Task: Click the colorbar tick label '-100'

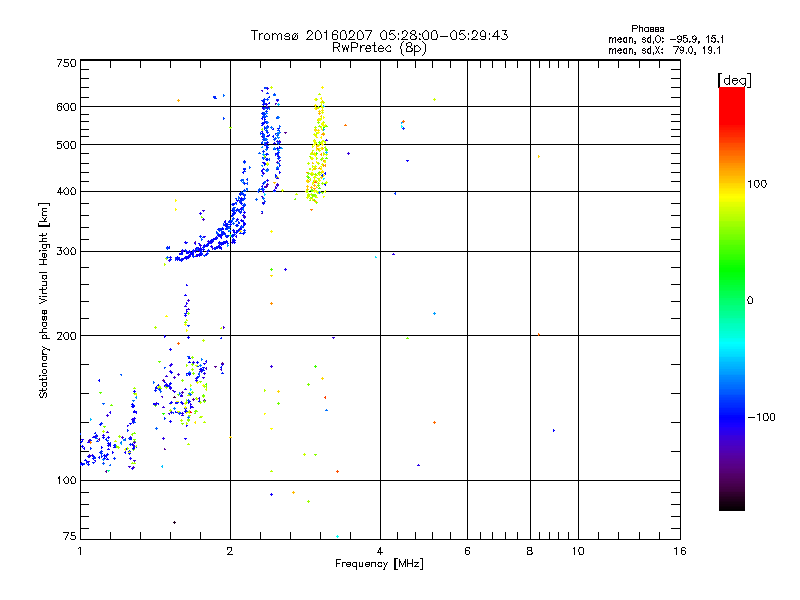Action: click(x=761, y=417)
